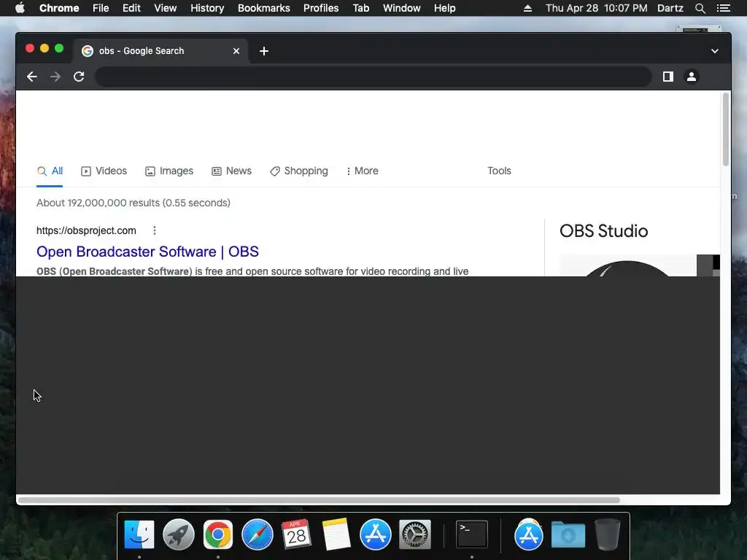Screen dimensions: 747x560
Task: Click the OBS Studio logo thumbnail
Action: click(627, 267)
